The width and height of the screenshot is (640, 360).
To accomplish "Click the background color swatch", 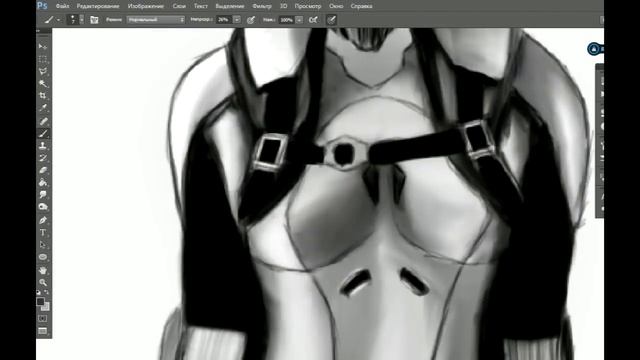I will click(x=46, y=307).
